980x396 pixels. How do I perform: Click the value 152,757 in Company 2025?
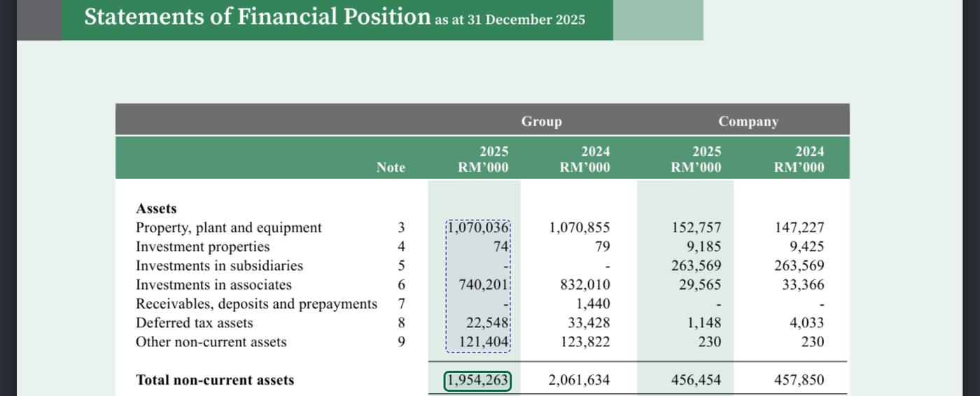(x=696, y=228)
